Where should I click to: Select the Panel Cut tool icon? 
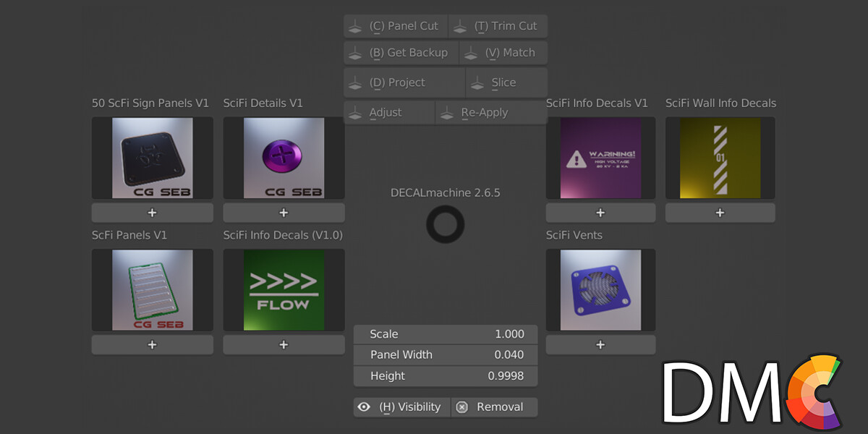click(355, 25)
